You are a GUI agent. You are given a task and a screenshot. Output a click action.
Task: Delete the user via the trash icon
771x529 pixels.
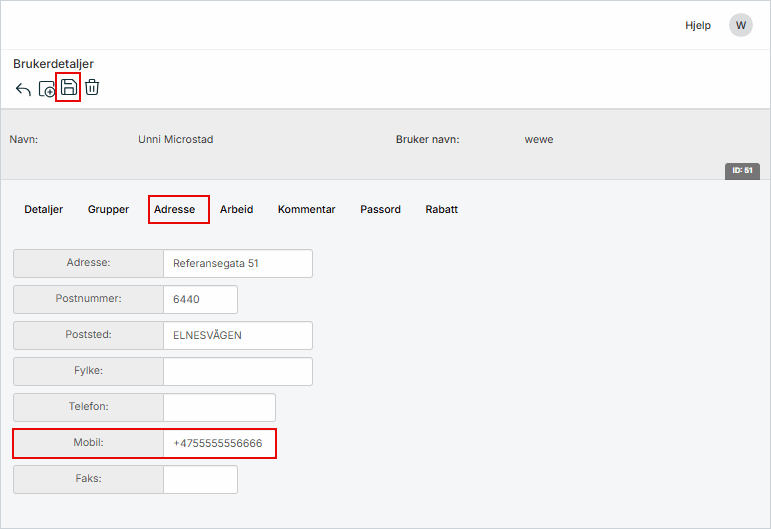tap(92, 88)
